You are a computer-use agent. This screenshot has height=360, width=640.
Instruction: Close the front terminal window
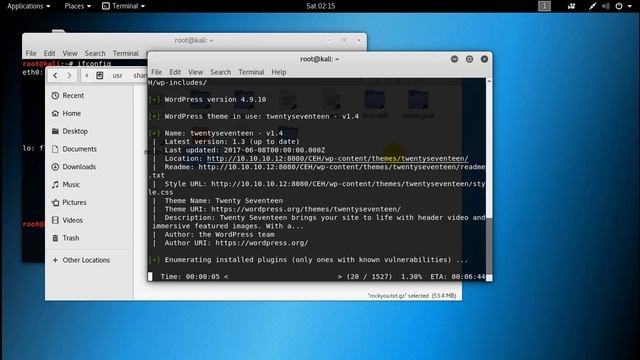484,59
